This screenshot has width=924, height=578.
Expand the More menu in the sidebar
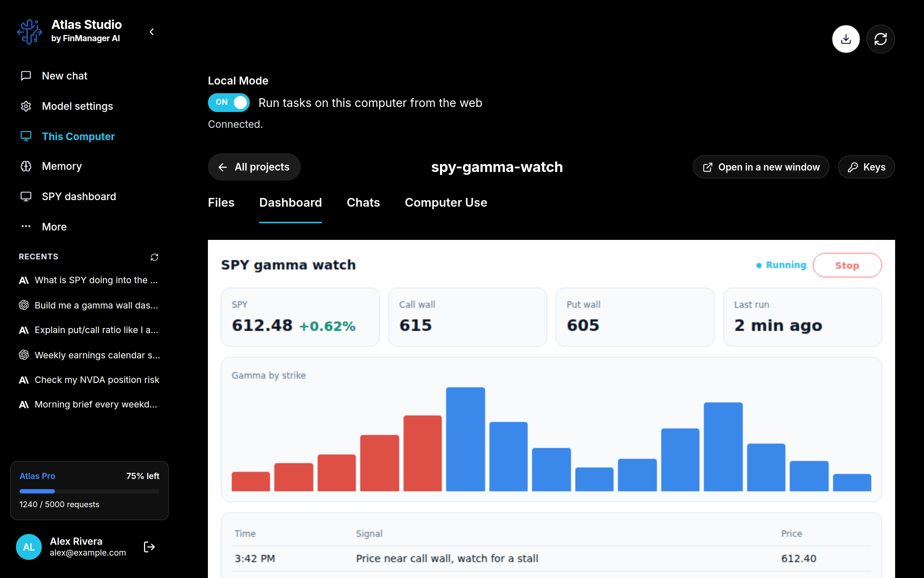coord(90,227)
